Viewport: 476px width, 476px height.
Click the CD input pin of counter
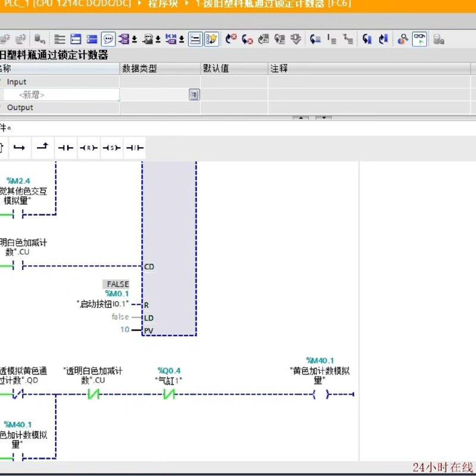click(x=149, y=266)
